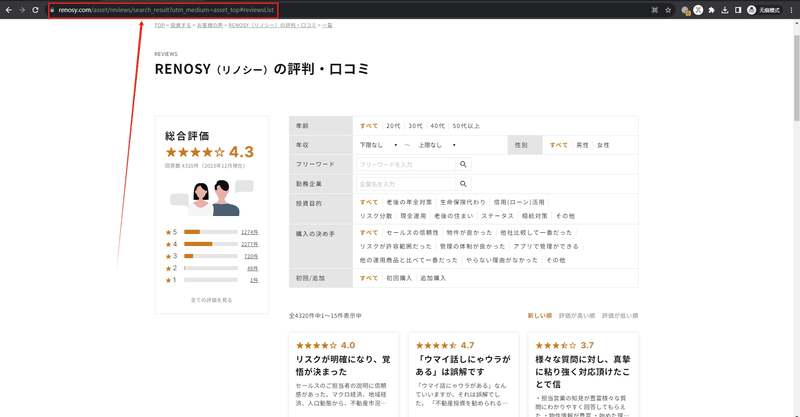Open the 投資する breadcrumb link
Image resolution: width=800 pixels, height=417 pixels.
pyautogui.click(x=181, y=25)
